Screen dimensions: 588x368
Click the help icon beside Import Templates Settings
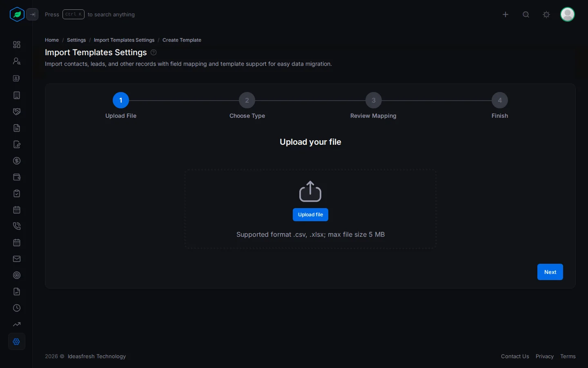(x=154, y=52)
